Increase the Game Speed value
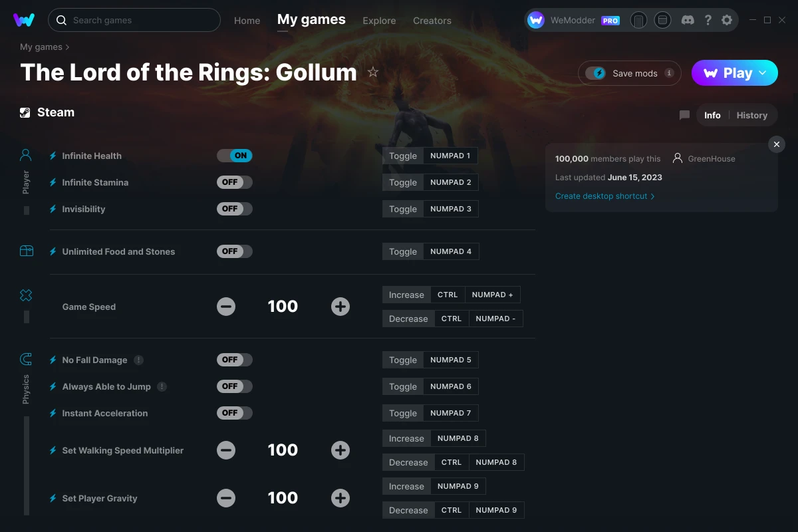The width and height of the screenshot is (798, 532). 340,306
